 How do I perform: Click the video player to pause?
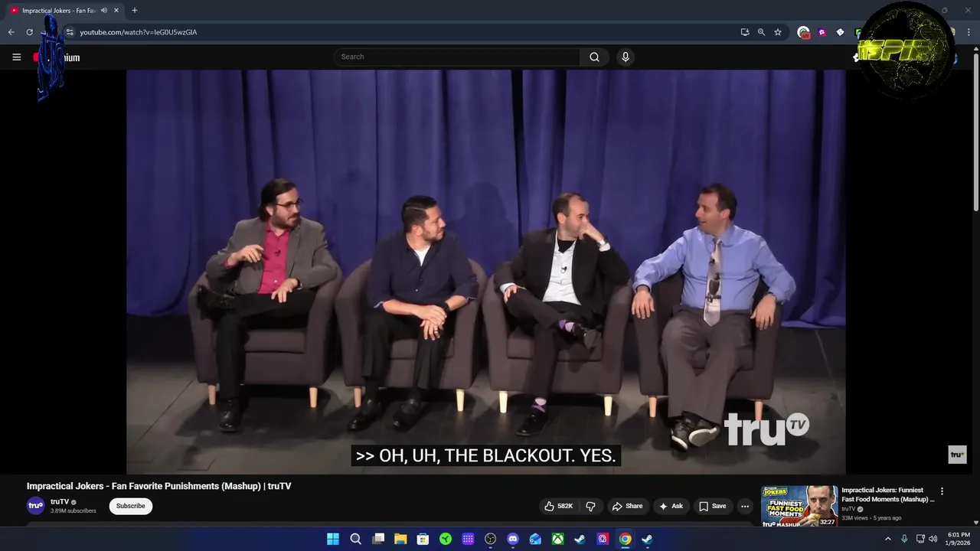point(485,272)
